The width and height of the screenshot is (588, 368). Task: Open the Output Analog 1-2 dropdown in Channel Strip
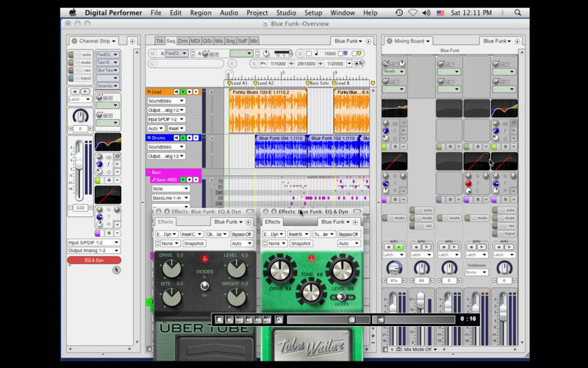tap(93, 250)
